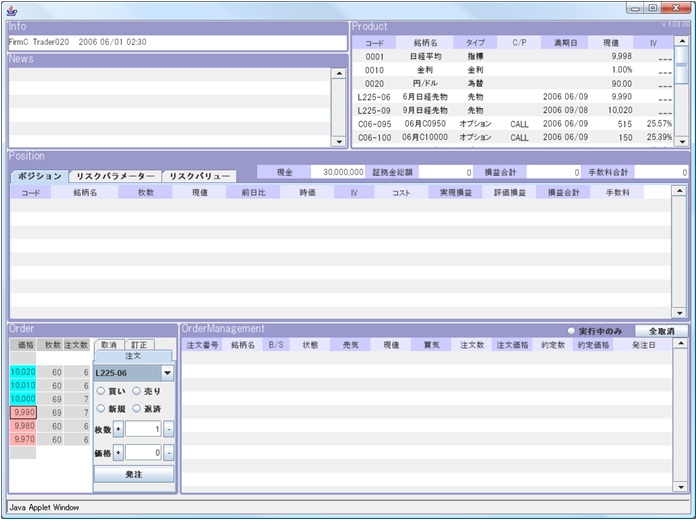Click OrderManagement column header 注文番号
Screen dimensions: 696x520
(202, 345)
